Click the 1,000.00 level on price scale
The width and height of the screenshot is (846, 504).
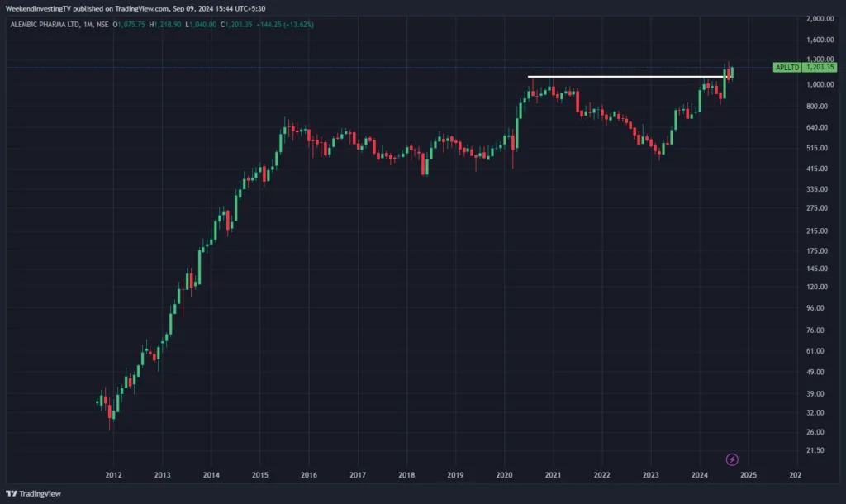(818, 85)
